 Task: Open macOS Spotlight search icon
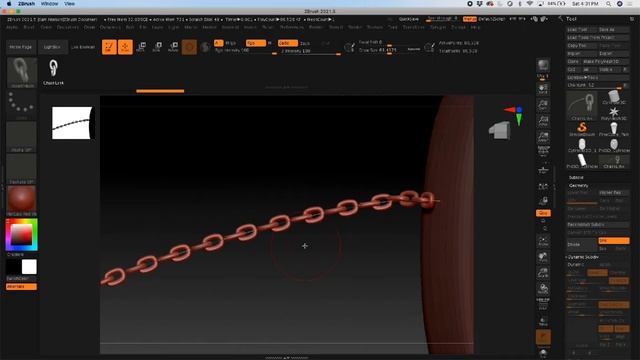608,4
